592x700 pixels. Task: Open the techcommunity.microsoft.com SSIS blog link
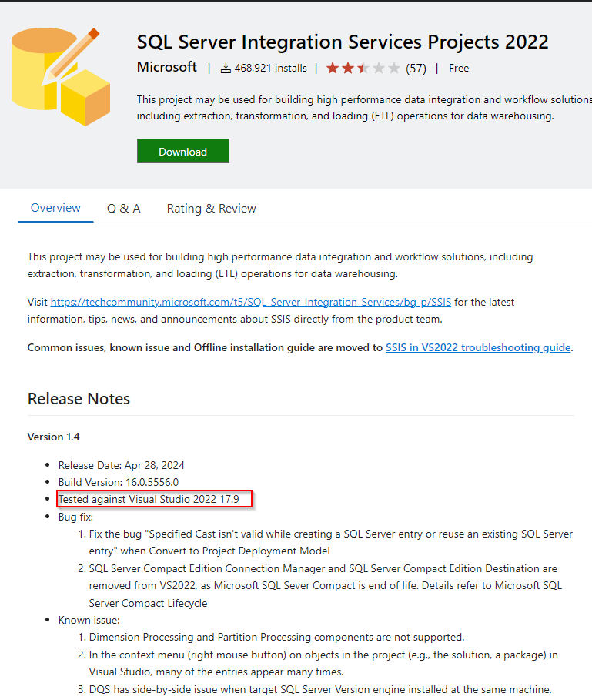tap(251, 302)
